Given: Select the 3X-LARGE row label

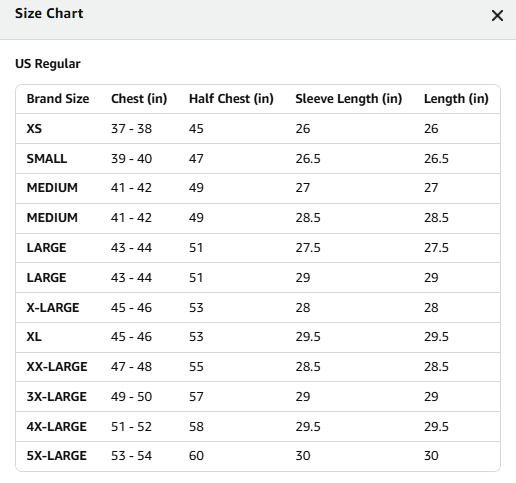Looking at the screenshot, I should click(56, 397).
